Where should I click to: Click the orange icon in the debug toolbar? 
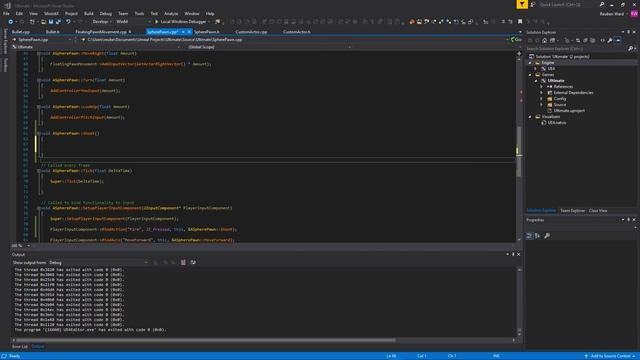[x=411, y=22]
